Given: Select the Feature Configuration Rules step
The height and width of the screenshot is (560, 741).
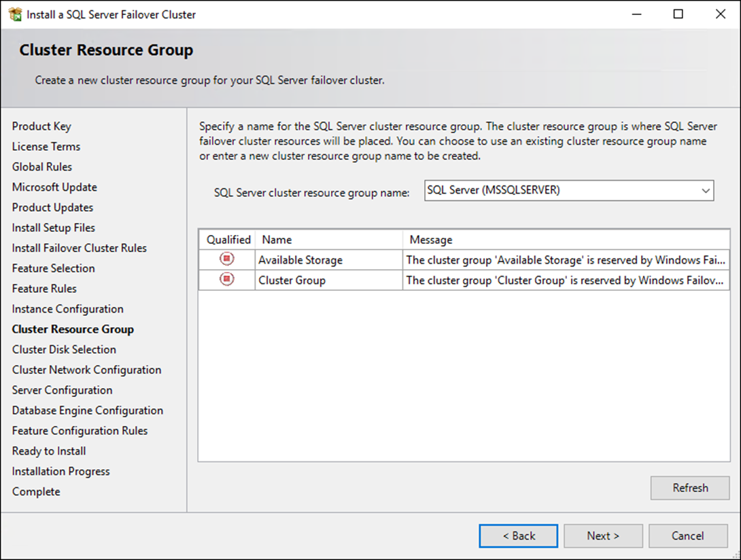Looking at the screenshot, I should point(80,431).
